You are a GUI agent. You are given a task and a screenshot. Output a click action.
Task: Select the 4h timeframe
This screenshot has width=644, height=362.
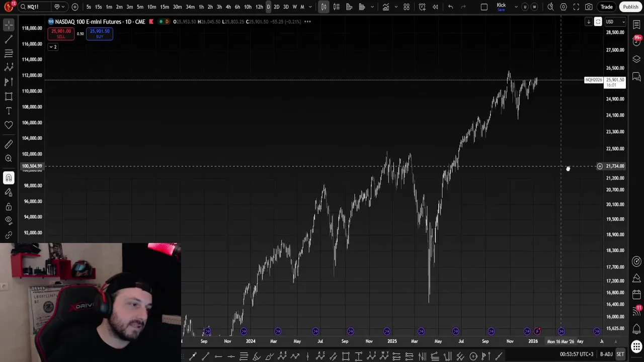point(228,7)
